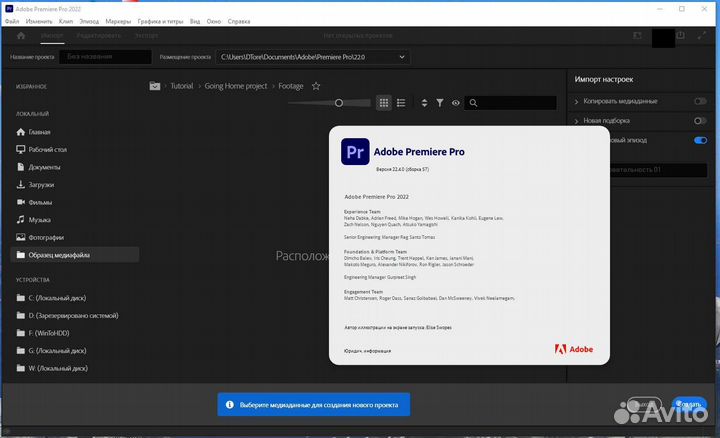Open the Клип menu
This screenshot has height=438, width=720.
coord(66,21)
